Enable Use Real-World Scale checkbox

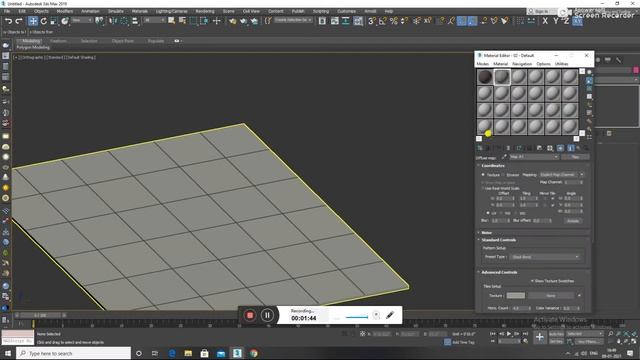point(483,188)
